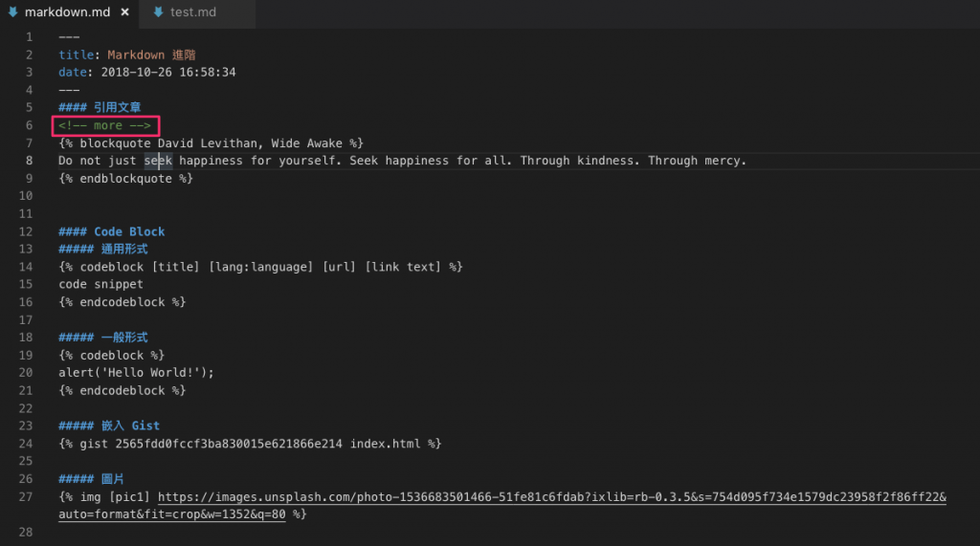Place cursor in 引用文章 heading

[118, 107]
